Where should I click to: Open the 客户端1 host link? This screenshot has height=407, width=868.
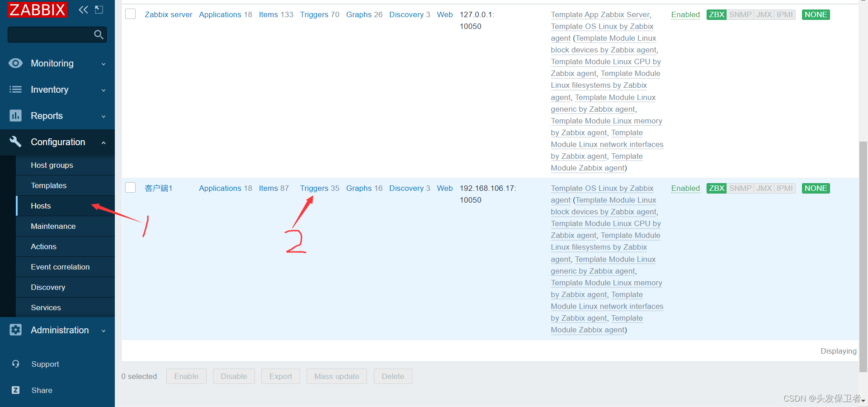[158, 188]
